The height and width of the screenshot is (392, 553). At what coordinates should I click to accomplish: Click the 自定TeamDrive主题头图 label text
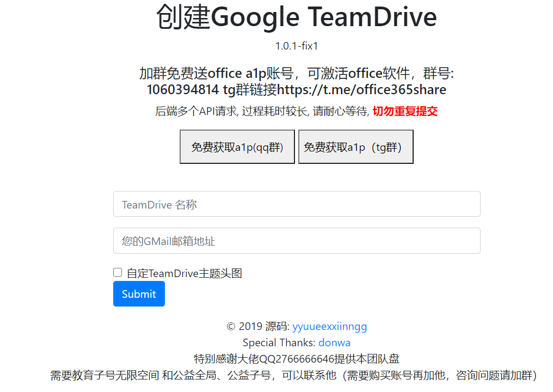[x=185, y=273]
